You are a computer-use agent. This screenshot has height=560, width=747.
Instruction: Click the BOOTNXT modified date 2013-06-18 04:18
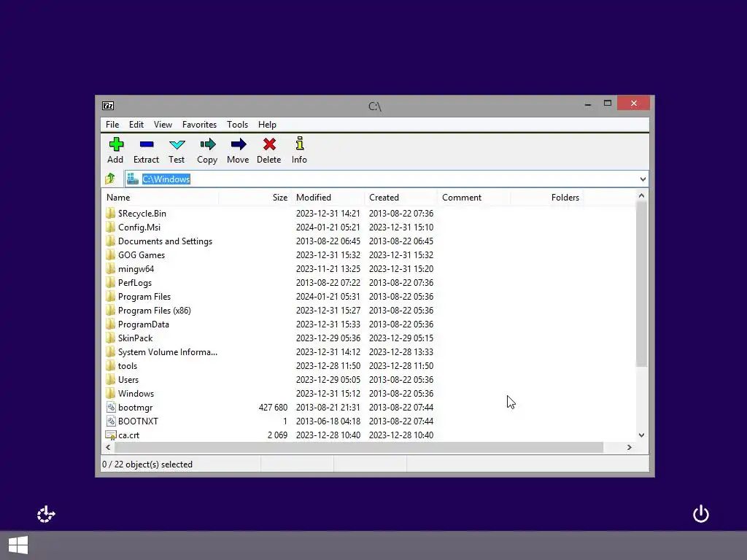(x=328, y=421)
